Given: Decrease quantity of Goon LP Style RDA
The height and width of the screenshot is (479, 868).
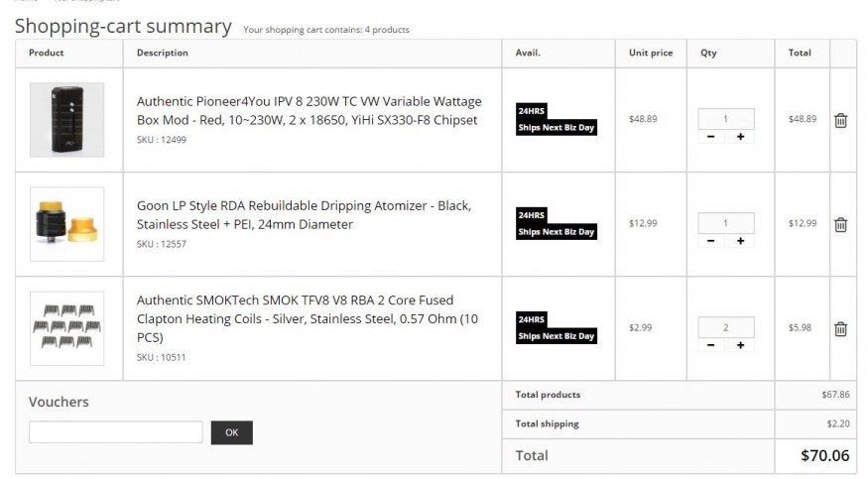Looking at the screenshot, I should 712,241.
